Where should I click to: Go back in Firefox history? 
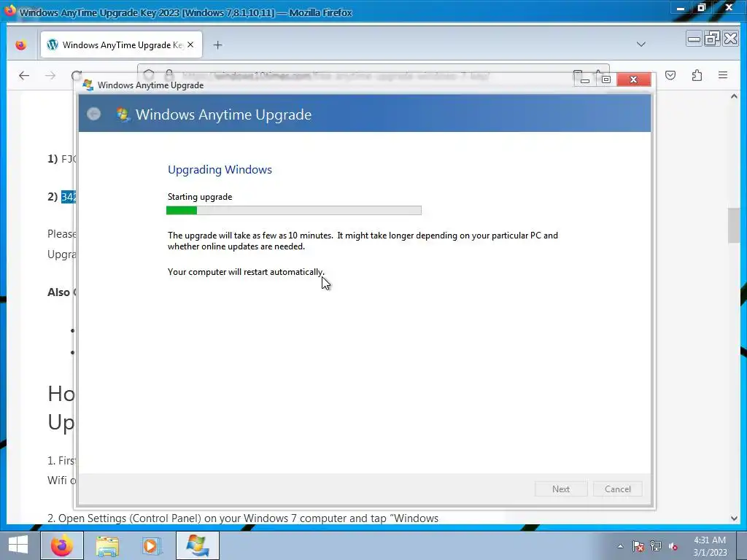(x=24, y=75)
